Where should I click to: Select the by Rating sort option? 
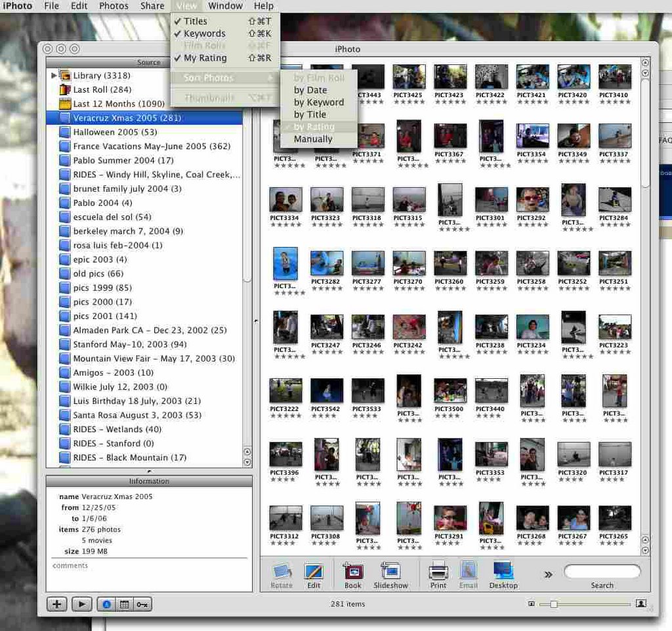click(x=318, y=127)
